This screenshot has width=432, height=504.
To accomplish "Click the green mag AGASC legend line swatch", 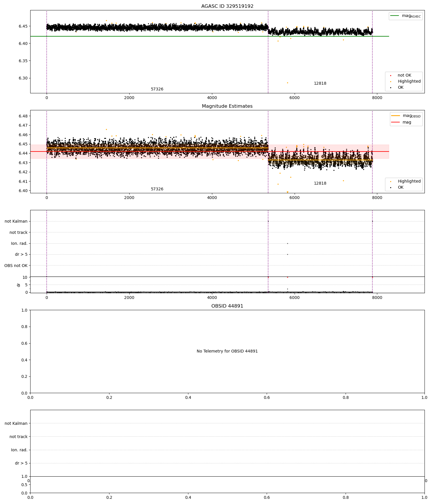I will coord(395,16).
